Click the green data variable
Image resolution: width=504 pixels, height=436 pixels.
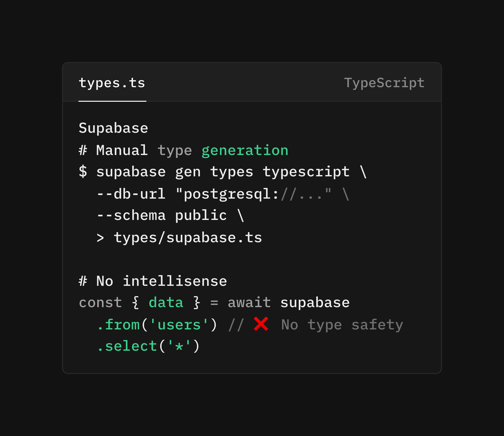166,303
